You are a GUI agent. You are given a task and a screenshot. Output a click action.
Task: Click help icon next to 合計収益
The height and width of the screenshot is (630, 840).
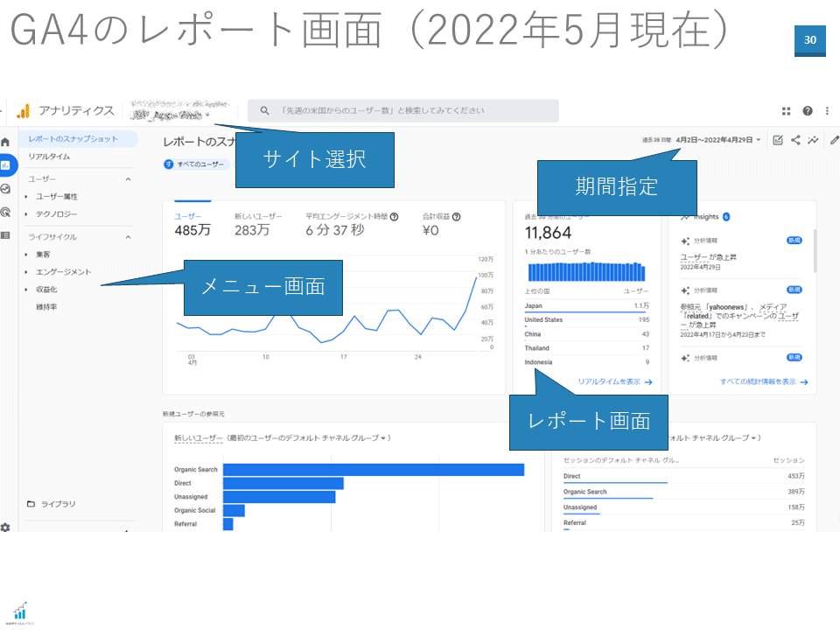click(457, 216)
